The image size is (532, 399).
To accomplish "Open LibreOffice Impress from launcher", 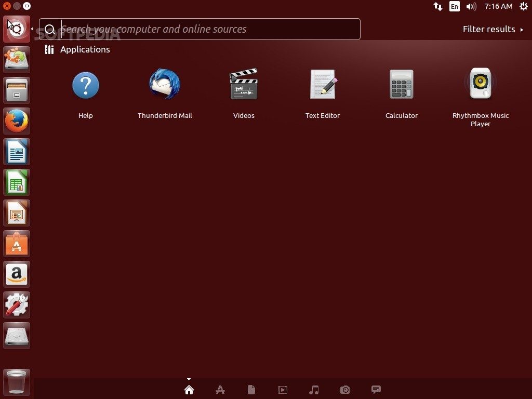I will (x=17, y=212).
